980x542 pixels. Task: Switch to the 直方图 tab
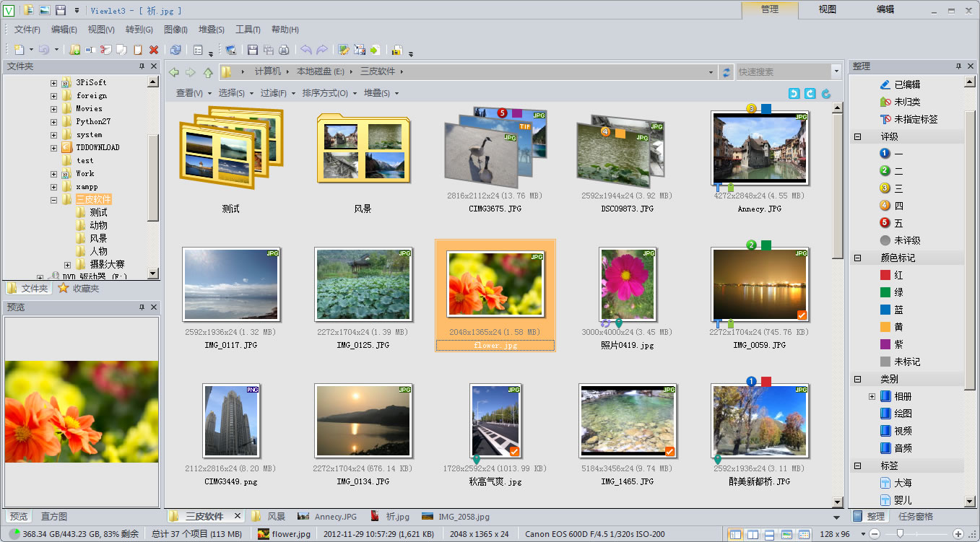54,517
